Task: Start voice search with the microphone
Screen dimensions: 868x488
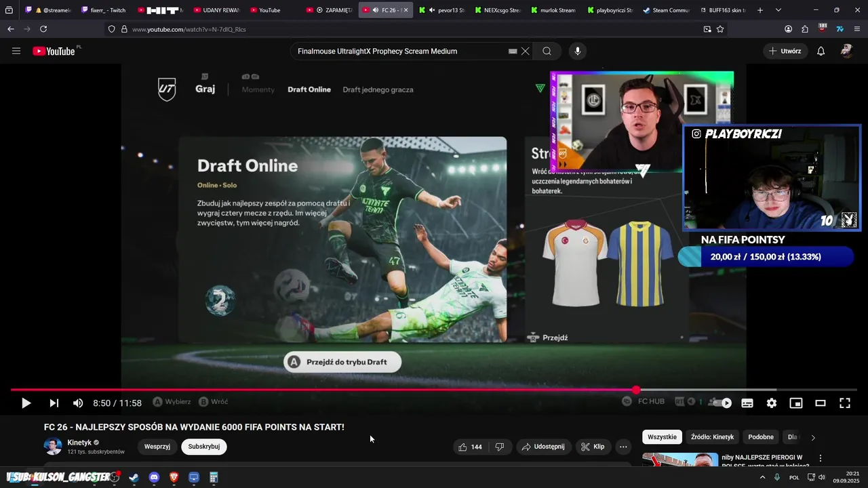Action: pyautogui.click(x=578, y=51)
